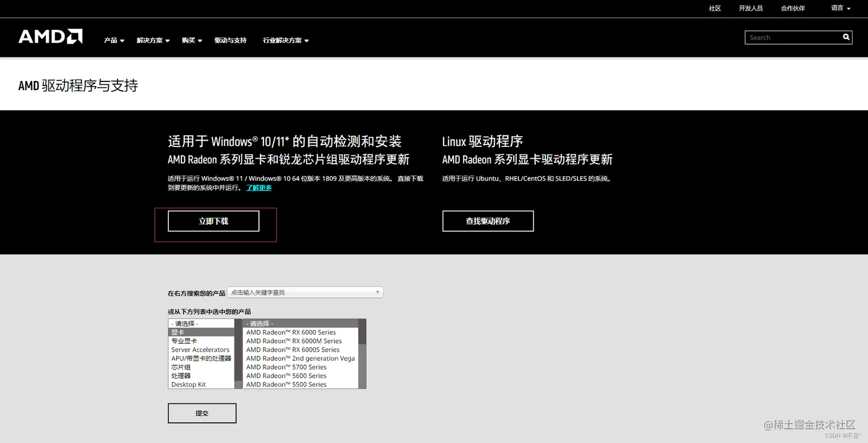Open the 解决方案 menu
The height and width of the screenshot is (443, 868).
coord(153,40)
